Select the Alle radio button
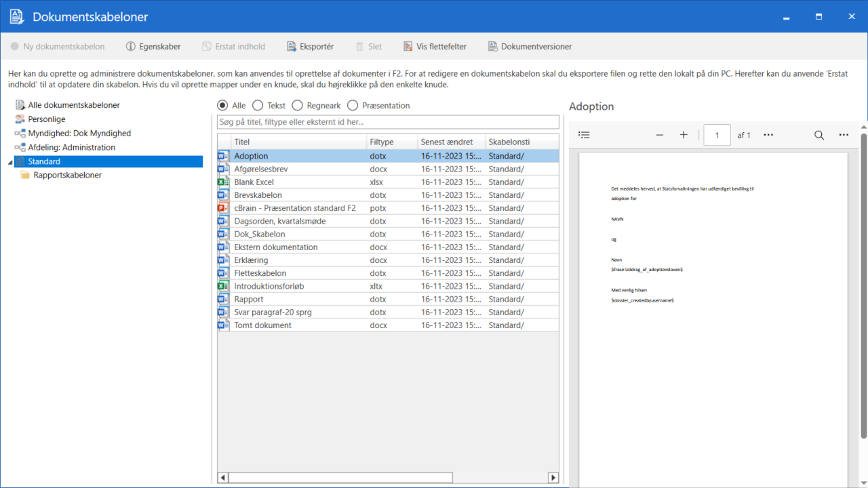The width and height of the screenshot is (868, 488). (222, 106)
